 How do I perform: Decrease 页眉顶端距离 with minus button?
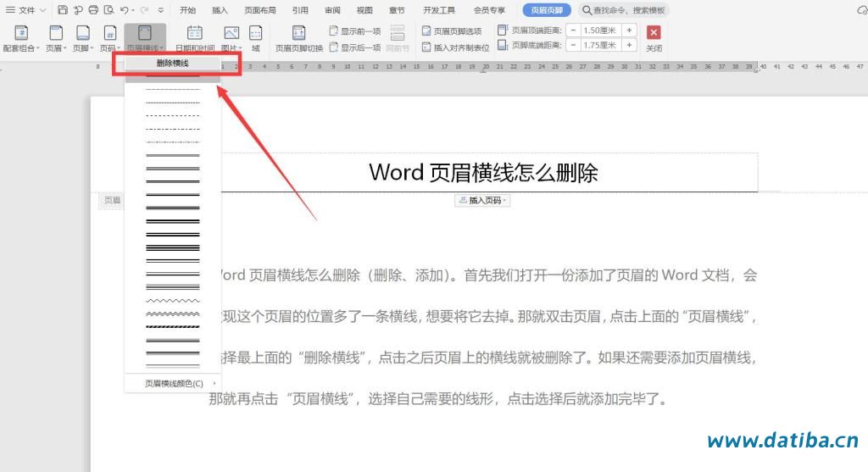click(573, 31)
